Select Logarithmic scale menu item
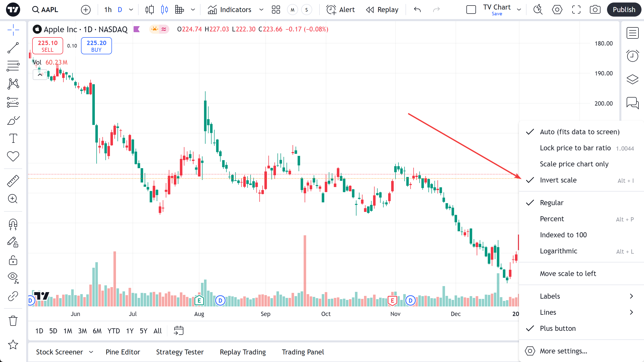The image size is (644, 362). (558, 251)
